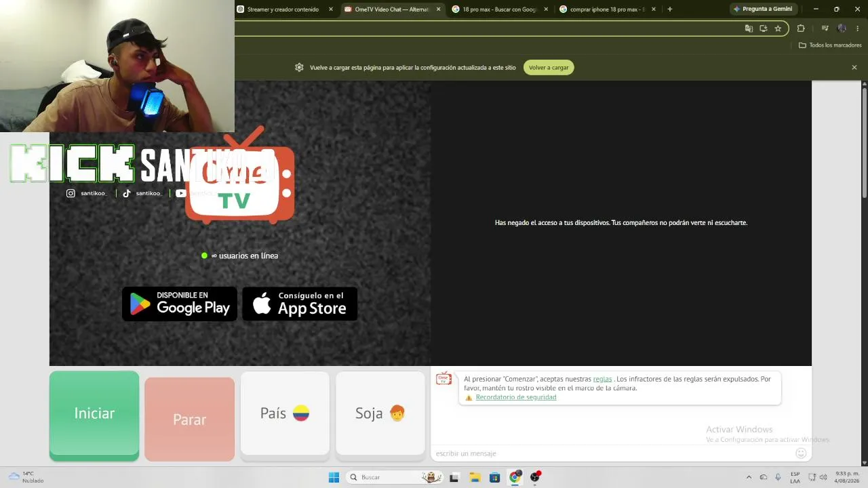Open the weather widget showing 14°C Nublado
Image resolution: width=868 pixels, height=488 pixels.
pyautogui.click(x=26, y=477)
